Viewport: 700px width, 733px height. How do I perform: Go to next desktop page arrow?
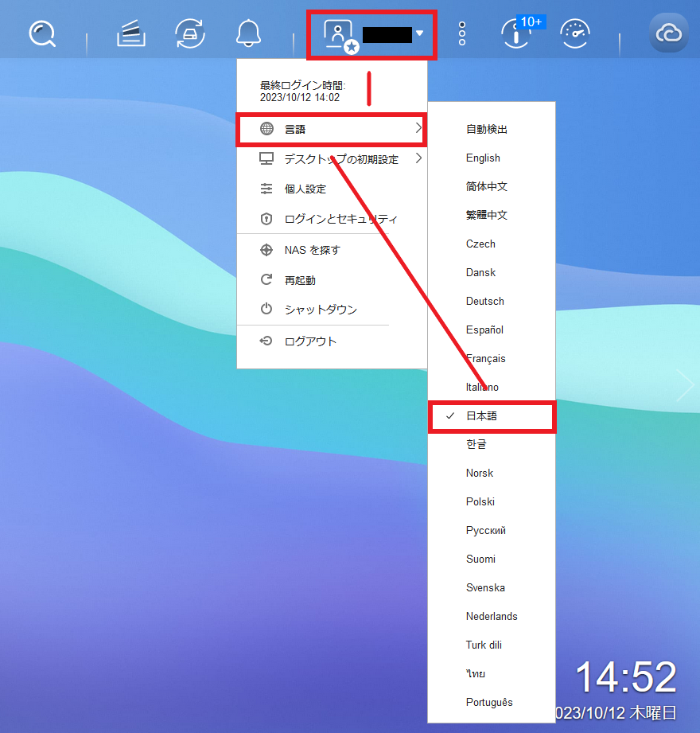pyautogui.click(x=685, y=384)
